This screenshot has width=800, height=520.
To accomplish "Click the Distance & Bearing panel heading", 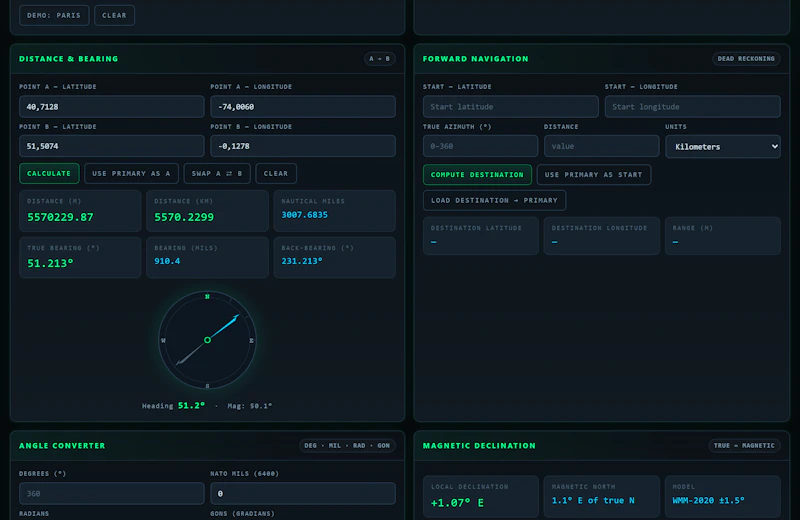I will point(68,59).
